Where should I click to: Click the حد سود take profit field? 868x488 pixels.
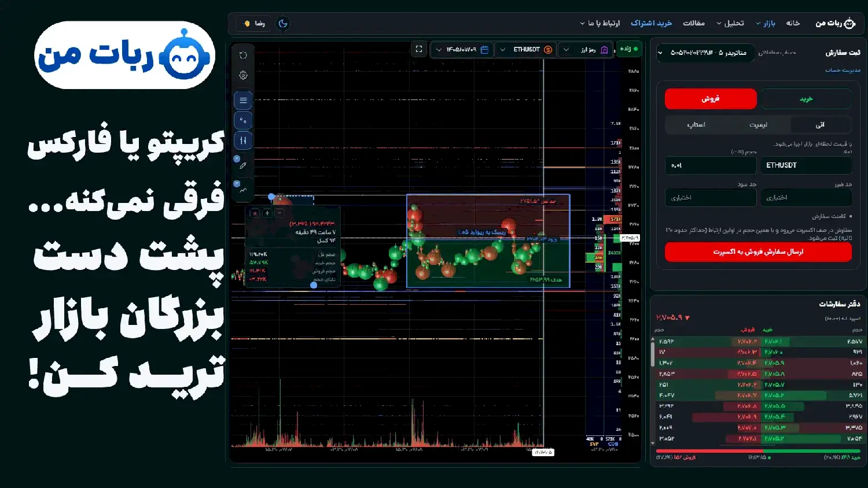(x=711, y=198)
